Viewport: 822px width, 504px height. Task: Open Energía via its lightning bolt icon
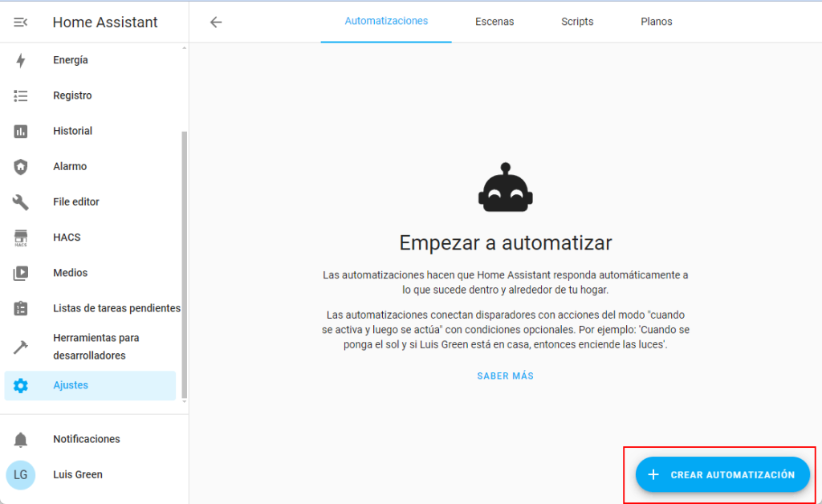point(21,60)
